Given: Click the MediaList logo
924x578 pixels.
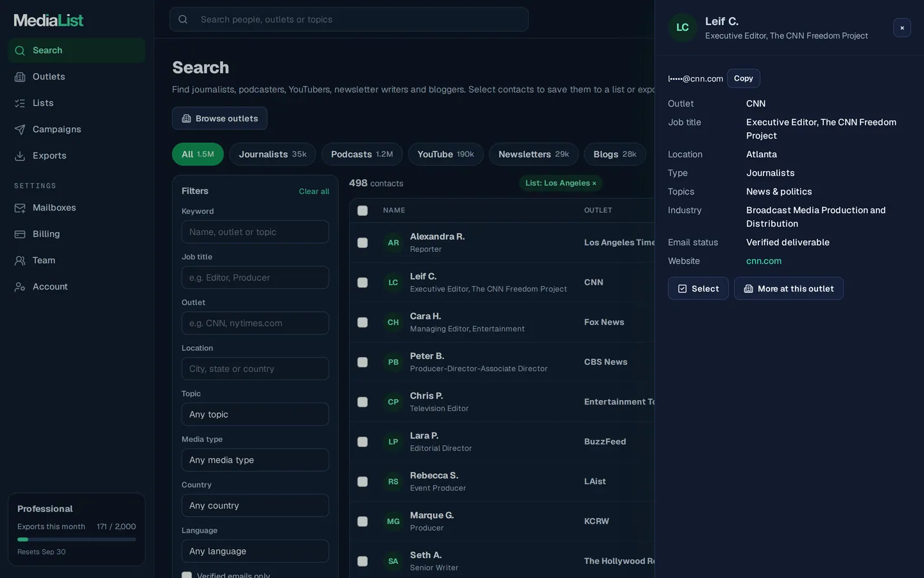Looking at the screenshot, I should [49, 21].
